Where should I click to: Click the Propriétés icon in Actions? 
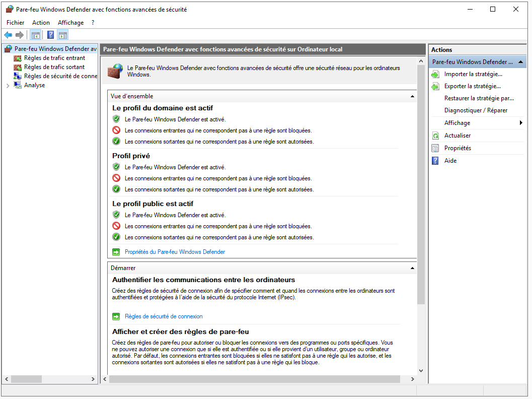[x=435, y=148]
